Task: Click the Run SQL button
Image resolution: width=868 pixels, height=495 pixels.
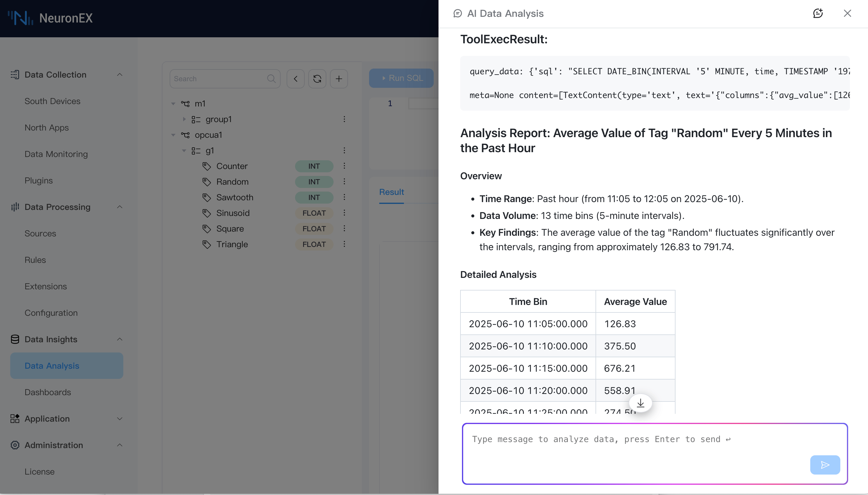Action: pyautogui.click(x=401, y=78)
